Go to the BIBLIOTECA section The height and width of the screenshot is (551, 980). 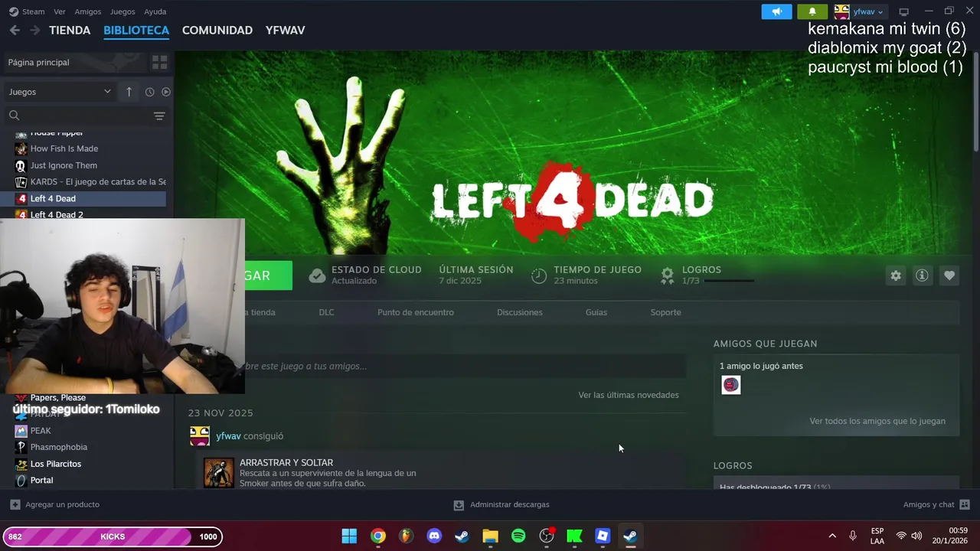coord(136,30)
